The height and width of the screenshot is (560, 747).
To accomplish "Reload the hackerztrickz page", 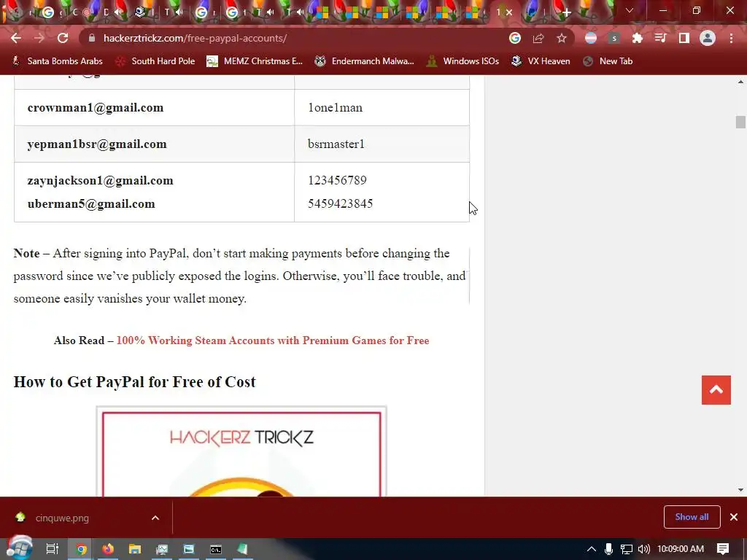I will tap(63, 38).
